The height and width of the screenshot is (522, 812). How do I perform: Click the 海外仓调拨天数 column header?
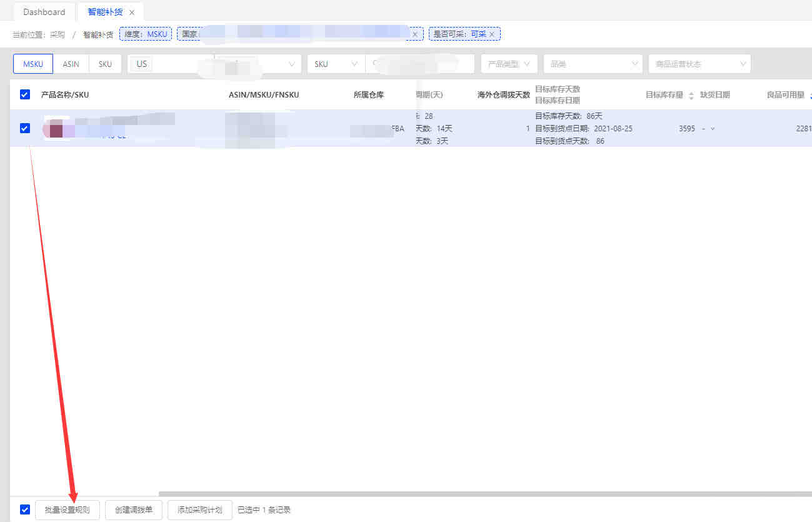[x=504, y=95]
